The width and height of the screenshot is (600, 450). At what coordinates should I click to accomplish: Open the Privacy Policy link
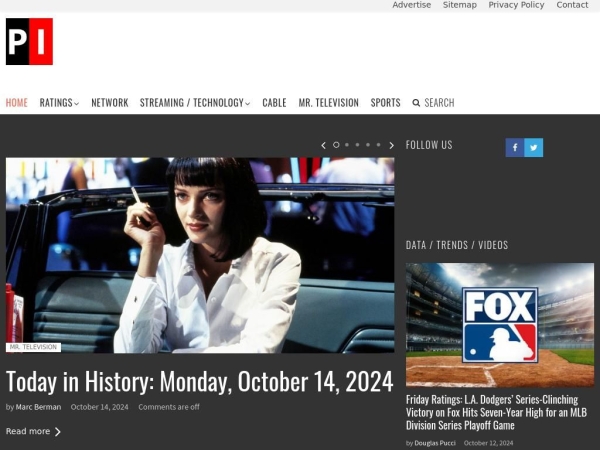tap(516, 5)
